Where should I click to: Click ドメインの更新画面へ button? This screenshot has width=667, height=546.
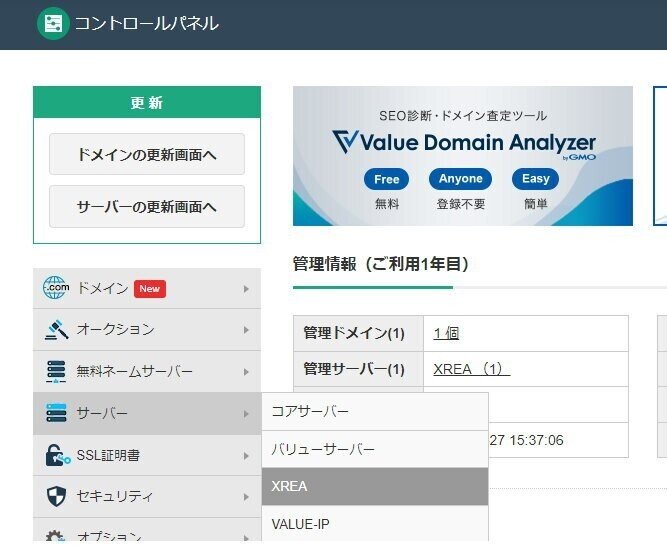coord(147,154)
